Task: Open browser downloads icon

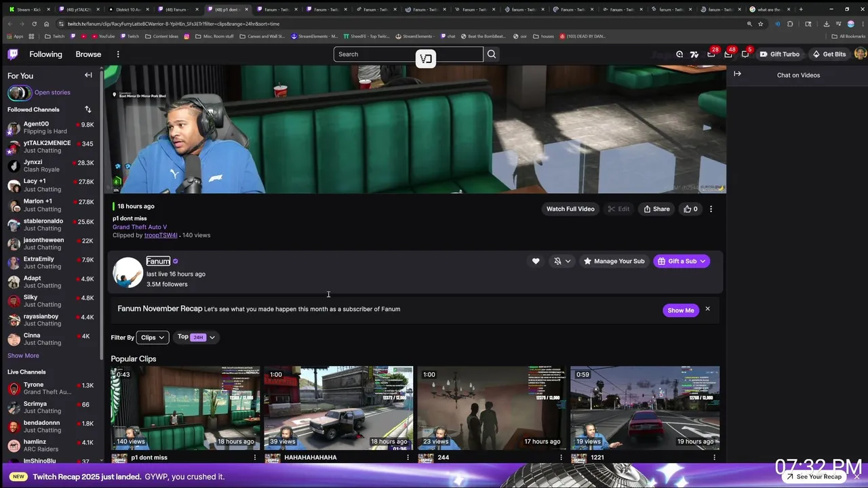Action: [x=826, y=24]
